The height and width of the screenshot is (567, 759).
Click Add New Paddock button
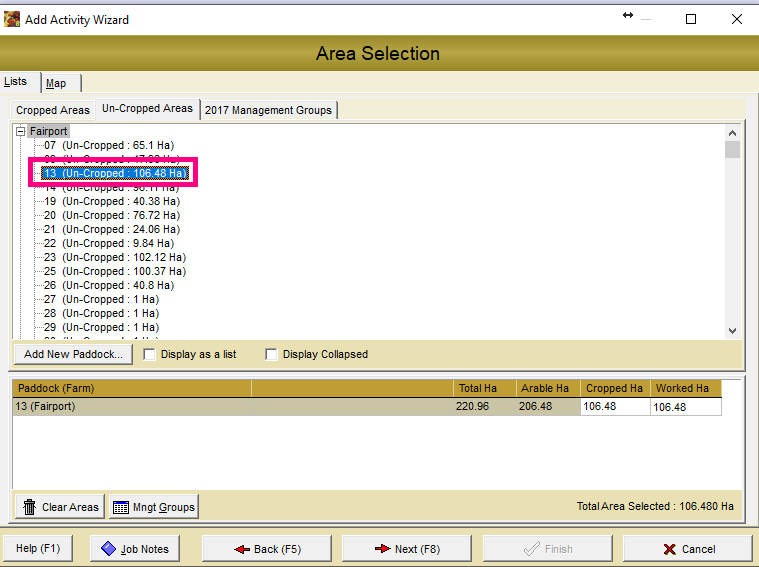73,354
